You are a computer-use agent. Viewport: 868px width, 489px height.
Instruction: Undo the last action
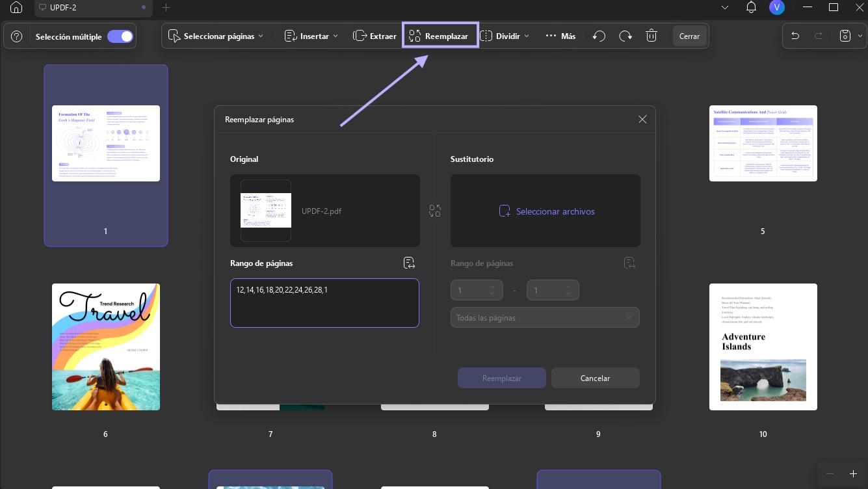pos(795,36)
